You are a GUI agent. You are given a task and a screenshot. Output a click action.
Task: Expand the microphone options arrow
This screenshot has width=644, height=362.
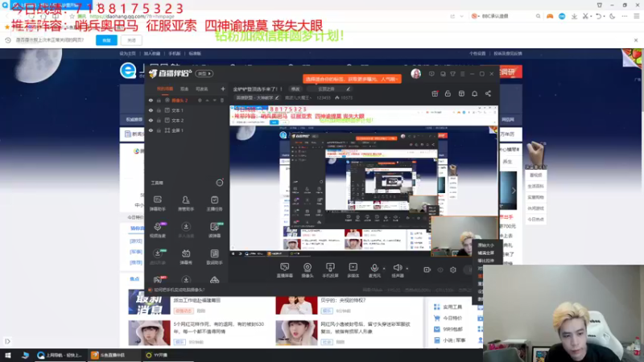pos(385,269)
